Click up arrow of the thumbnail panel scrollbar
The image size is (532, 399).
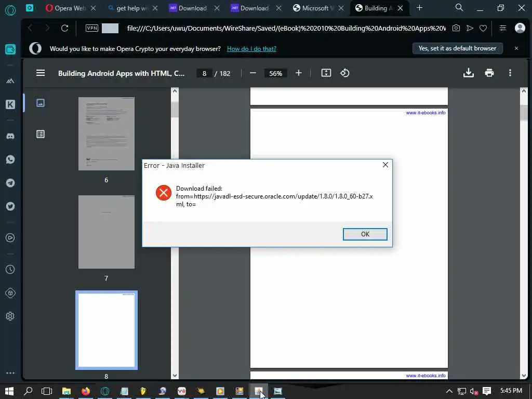pos(175,91)
